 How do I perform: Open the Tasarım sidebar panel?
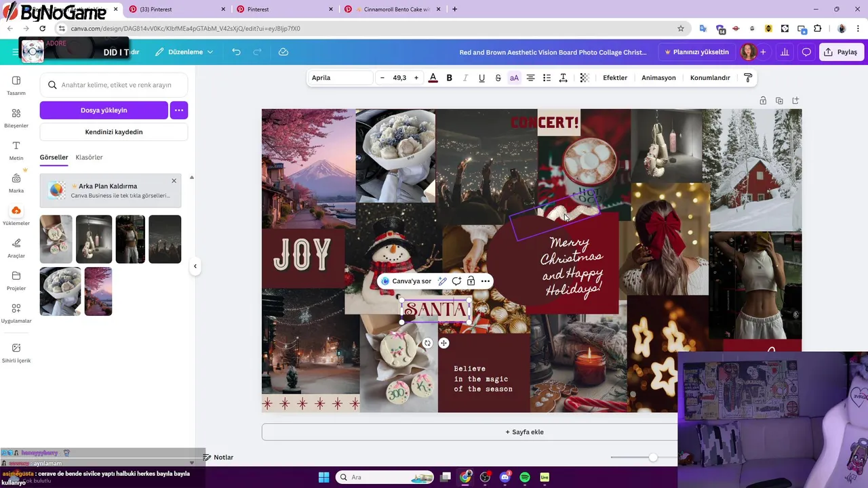[x=16, y=85]
